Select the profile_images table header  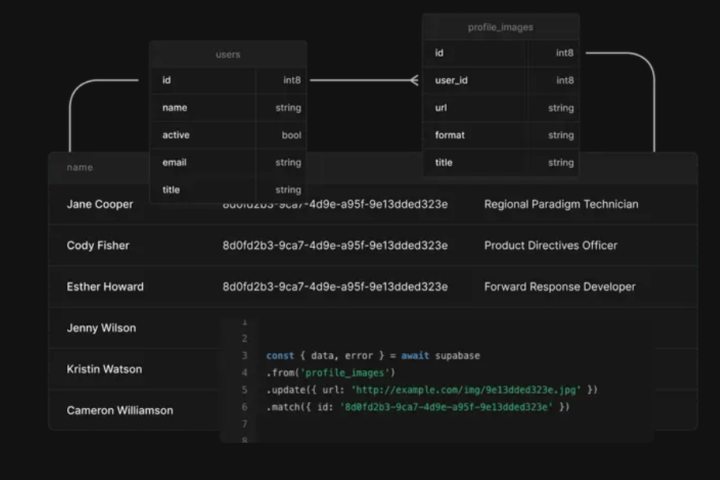pos(500,27)
